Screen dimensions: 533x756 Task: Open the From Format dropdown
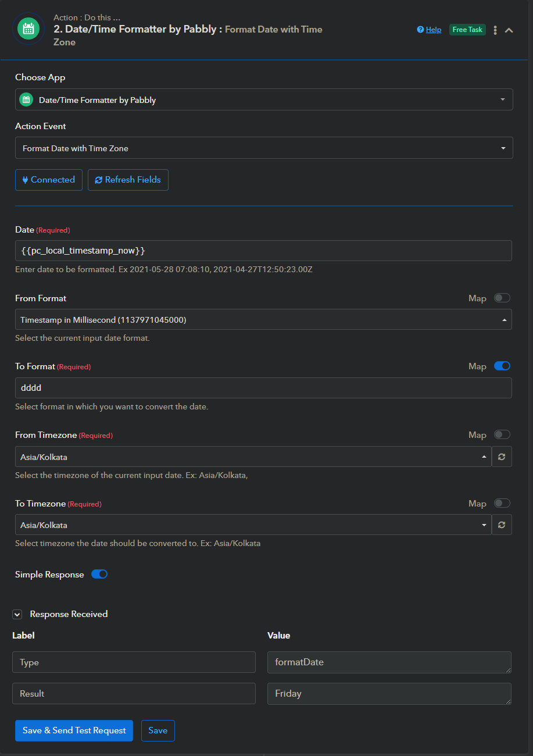263,319
